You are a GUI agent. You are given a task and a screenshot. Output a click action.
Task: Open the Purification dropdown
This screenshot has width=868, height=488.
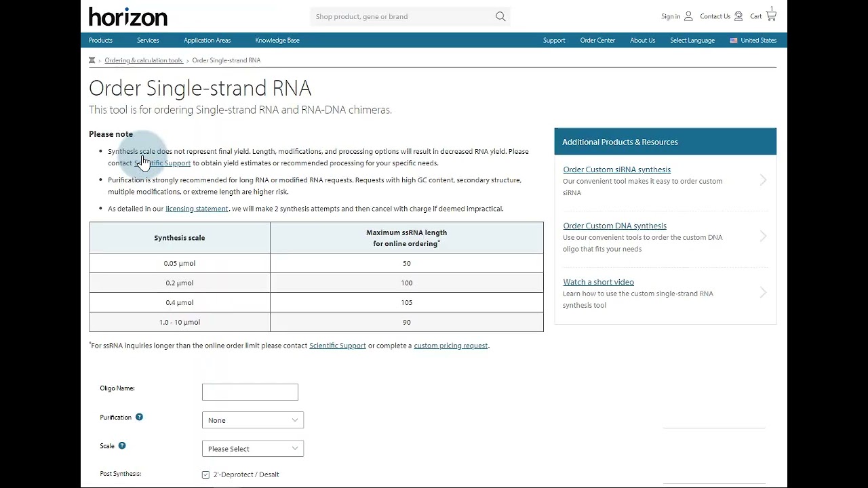tap(253, 420)
